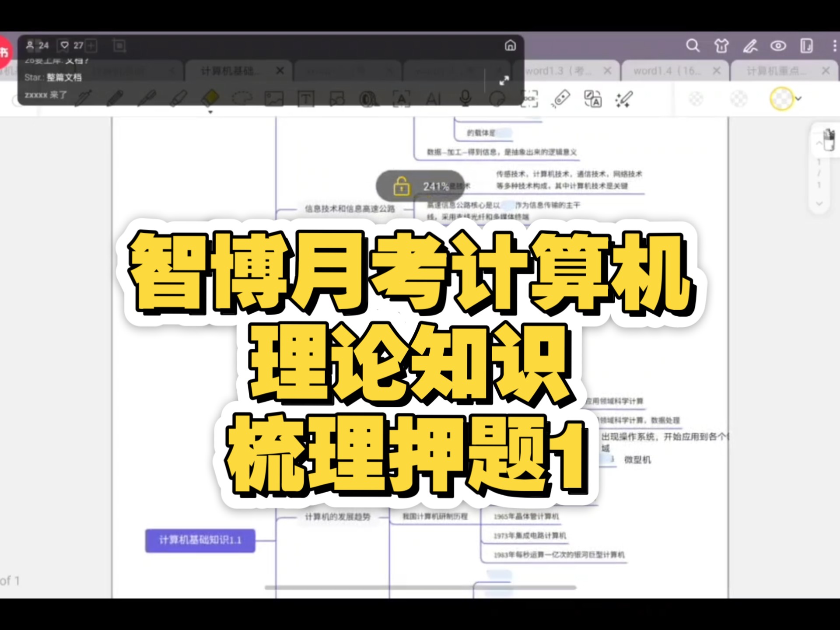Select the pencil tool

(x=115, y=99)
